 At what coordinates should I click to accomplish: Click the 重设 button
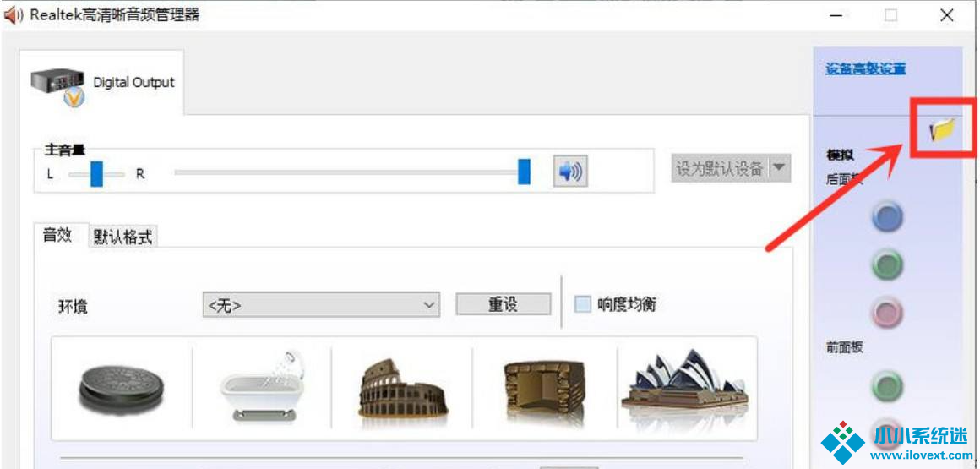click(504, 304)
